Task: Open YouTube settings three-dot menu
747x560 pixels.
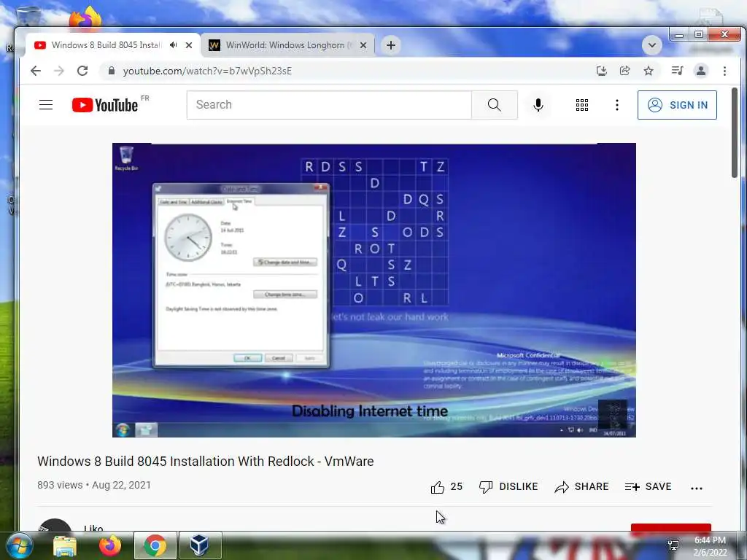Action: tap(617, 105)
